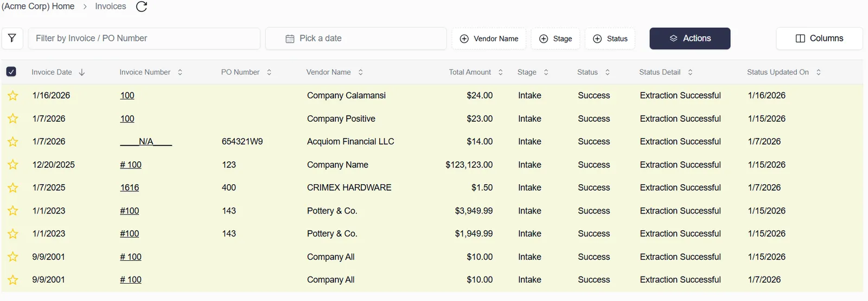Open invoice # 100 for Company Name

tap(131, 165)
